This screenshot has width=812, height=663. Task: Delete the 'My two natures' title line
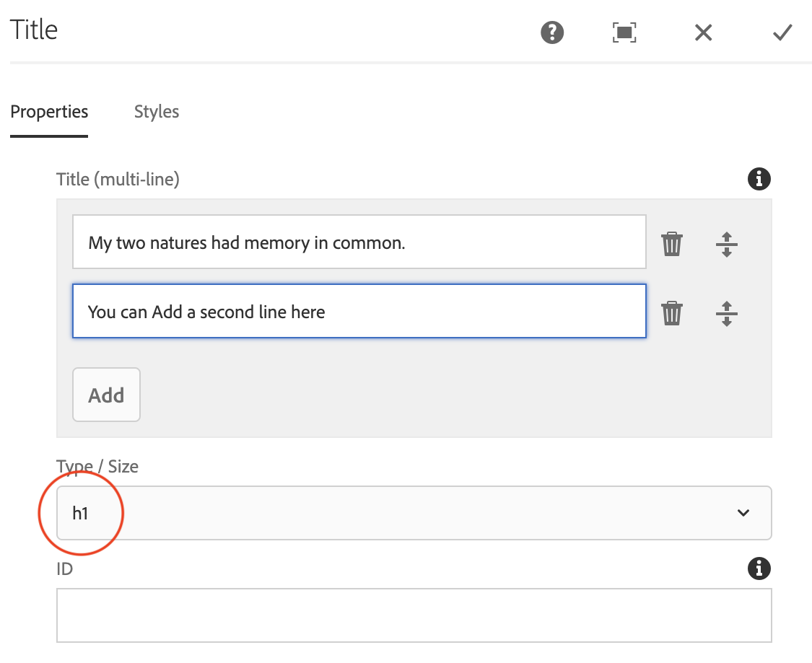[x=671, y=245]
